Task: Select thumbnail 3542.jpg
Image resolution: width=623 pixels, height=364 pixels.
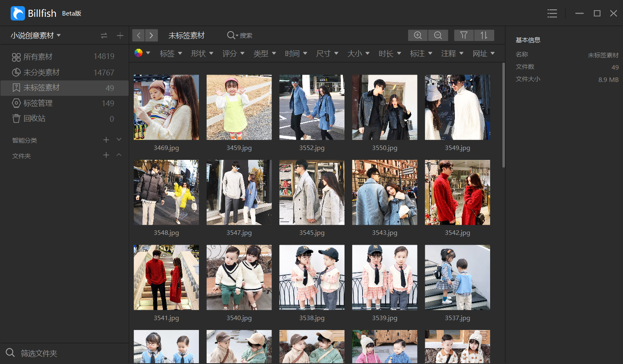Action: pyautogui.click(x=457, y=192)
